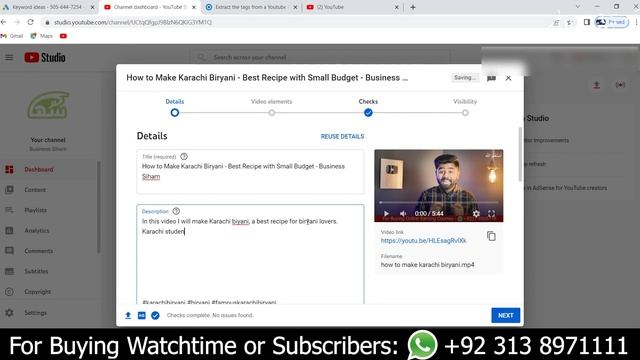Close the upload dialog with X
Viewport: 640px width, 360px height.
(508, 78)
